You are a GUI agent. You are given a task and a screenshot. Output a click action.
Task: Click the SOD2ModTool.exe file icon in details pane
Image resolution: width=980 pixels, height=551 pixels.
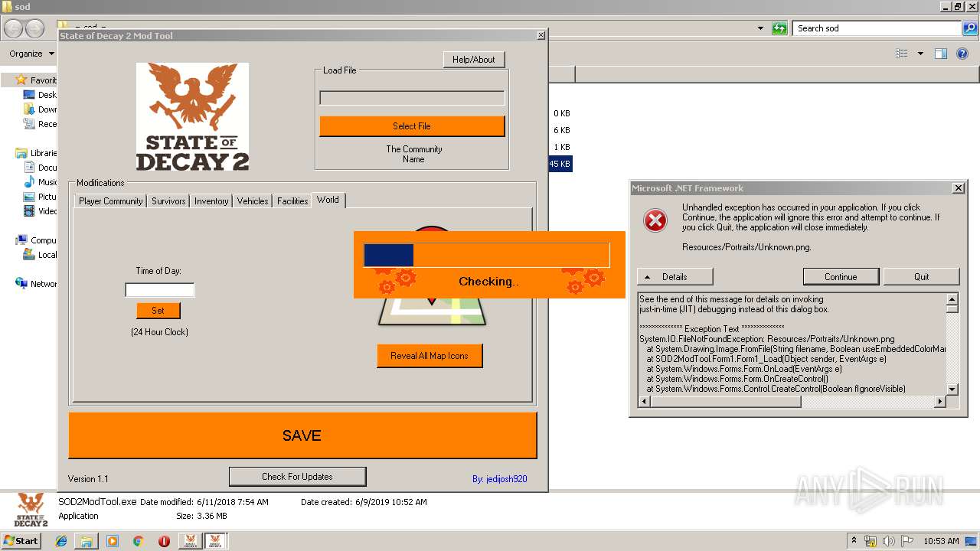coord(31,510)
